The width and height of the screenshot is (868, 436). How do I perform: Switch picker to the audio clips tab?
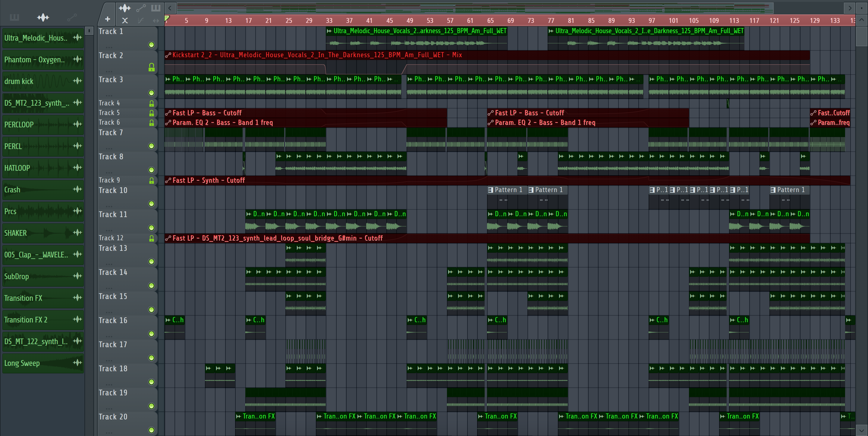pyautogui.click(x=43, y=17)
